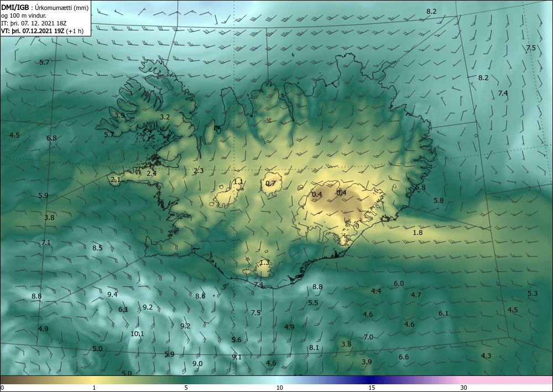This screenshot has width=553, height=392.
Task: Click the map value 2.1 on Snæfellsnes tip
Action: [x=116, y=180]
